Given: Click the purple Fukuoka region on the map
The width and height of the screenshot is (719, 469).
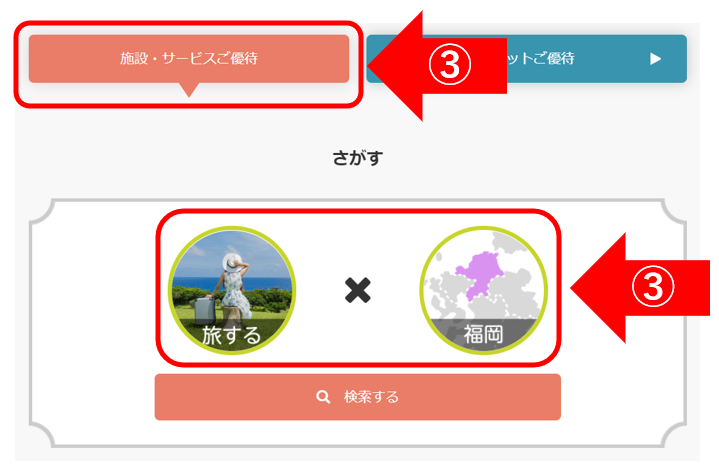Looking at the screenshot, I should (480, 274).
